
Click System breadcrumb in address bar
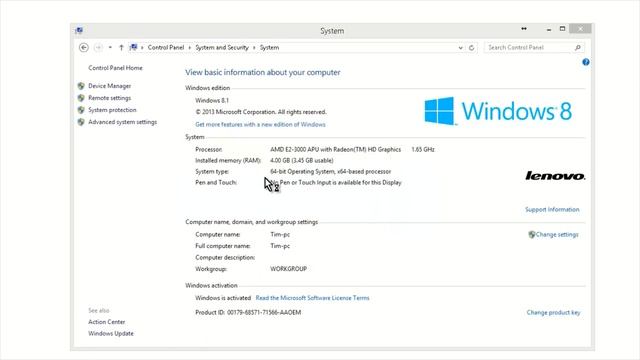[269, 47]
